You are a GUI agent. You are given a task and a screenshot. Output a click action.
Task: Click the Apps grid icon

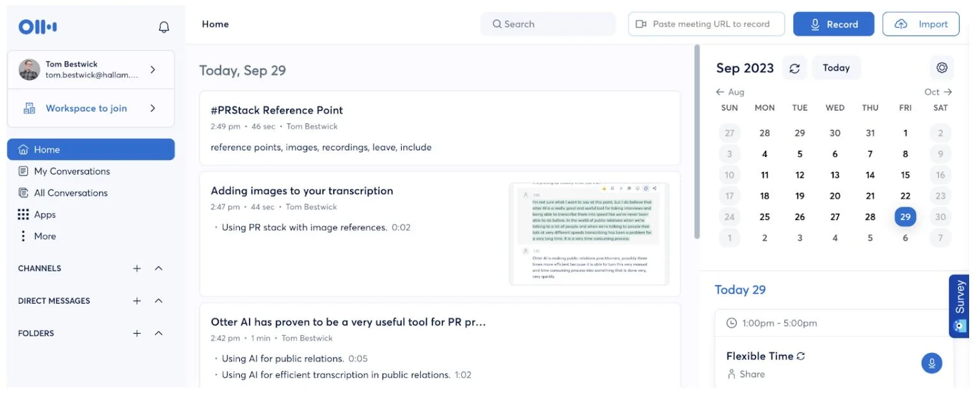[x=24, y=214]
